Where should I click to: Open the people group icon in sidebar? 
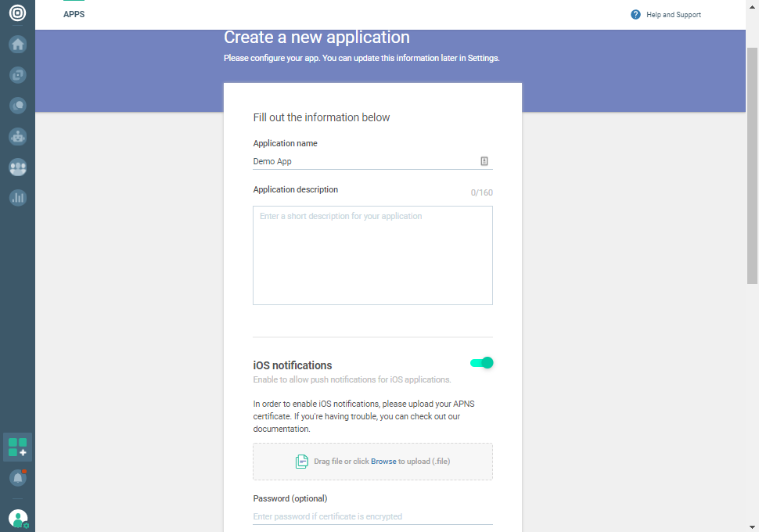[x=17, y=167]
